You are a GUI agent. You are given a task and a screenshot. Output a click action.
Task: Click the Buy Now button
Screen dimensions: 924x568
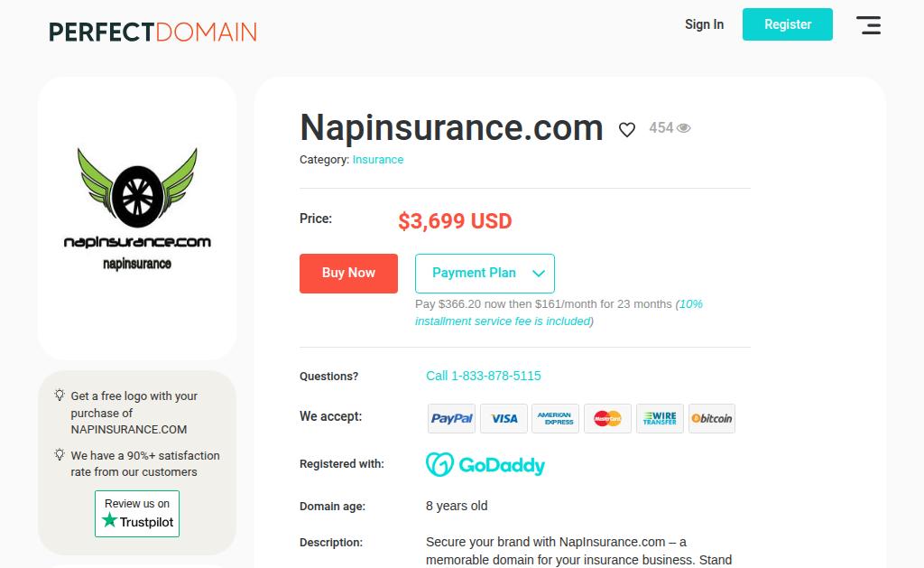click(348, 273)
